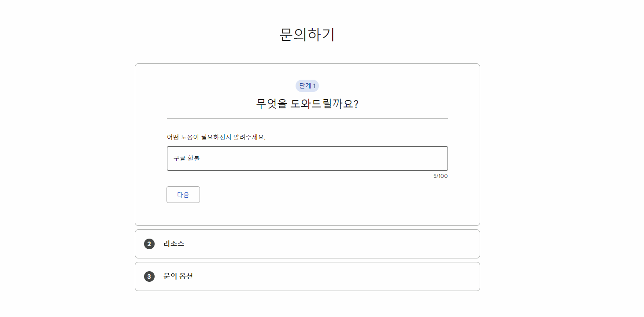The width and height of the screenshot is (644, 317).
Task: Select the dark numbered circle for 리소스
Action: [149, 243]
